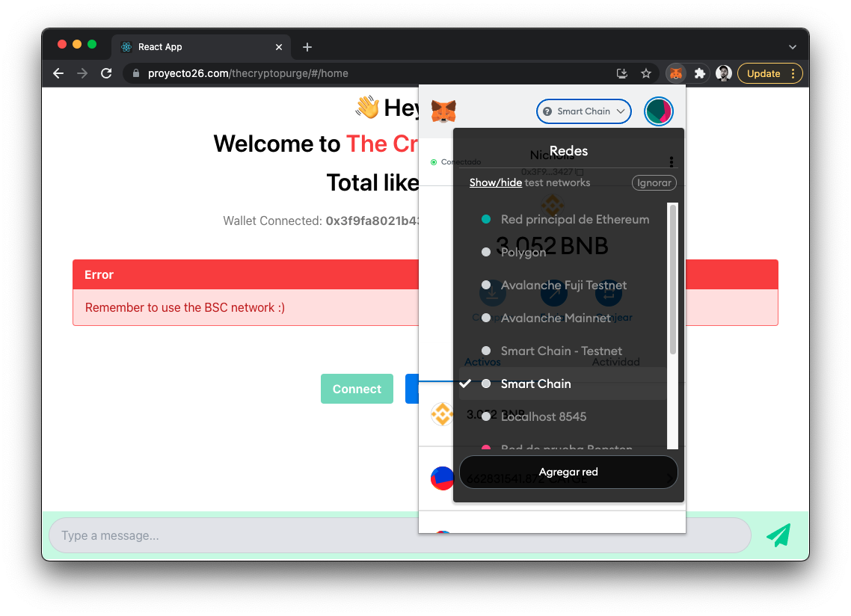Expand the Smart Chain network dropdown
The width and height of the screenshot is (851, 616).
(583, 111)
